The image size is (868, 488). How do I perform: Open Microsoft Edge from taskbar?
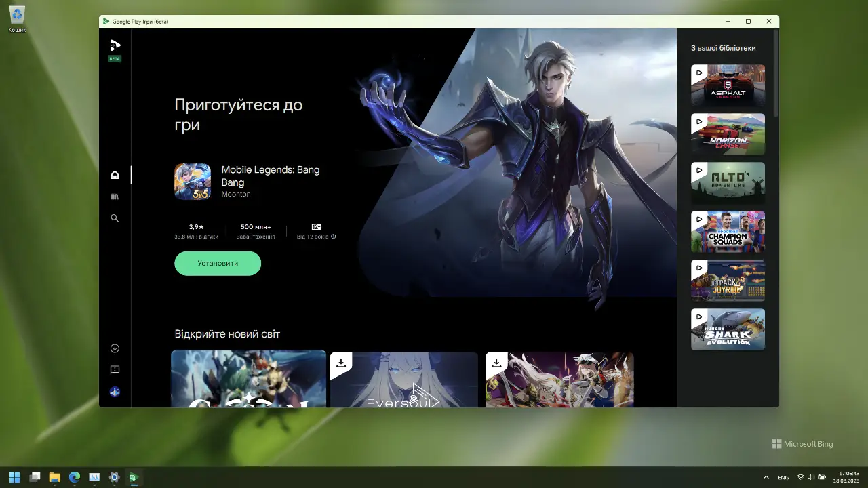coord(75,477)
